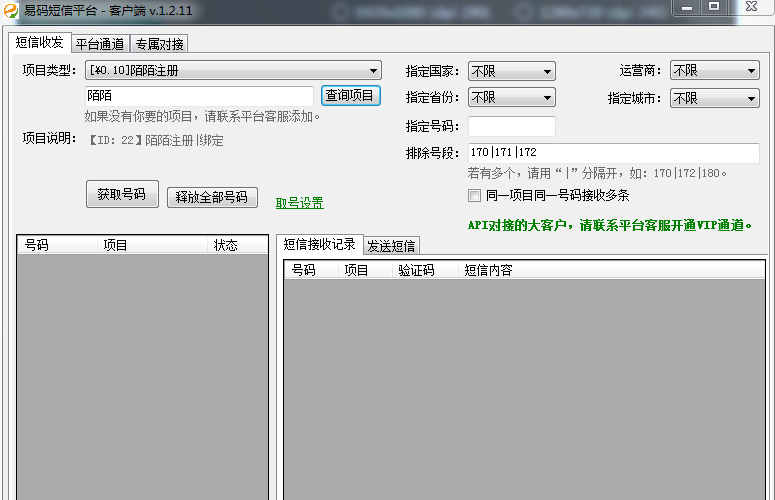
Task: Click the project description text 陌陌注册|绑定
Action: 184,140
